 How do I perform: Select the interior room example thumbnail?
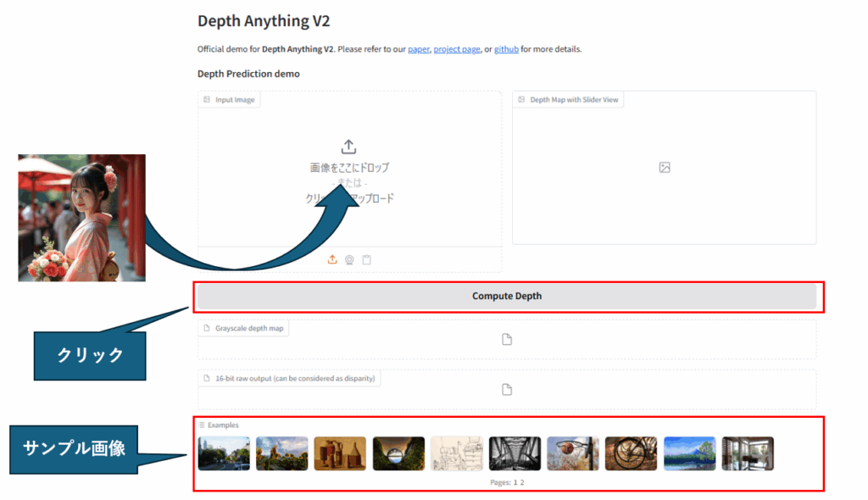[x=748, y=453]
